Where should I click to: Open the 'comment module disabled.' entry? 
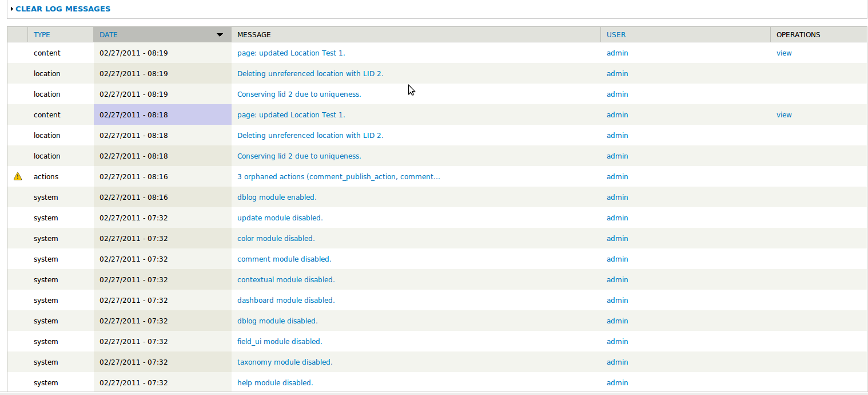[x=284, y=259]
